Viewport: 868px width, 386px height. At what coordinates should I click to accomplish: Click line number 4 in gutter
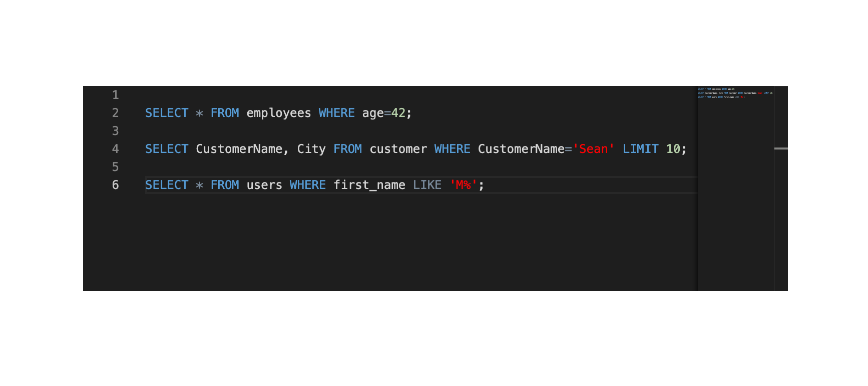tap(115, 149)
